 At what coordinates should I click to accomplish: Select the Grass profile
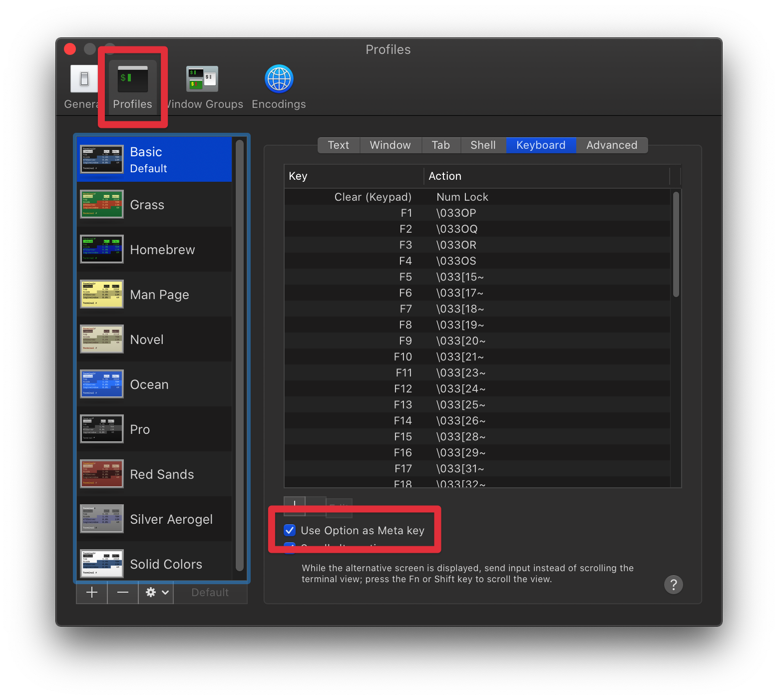pos(154,204)
